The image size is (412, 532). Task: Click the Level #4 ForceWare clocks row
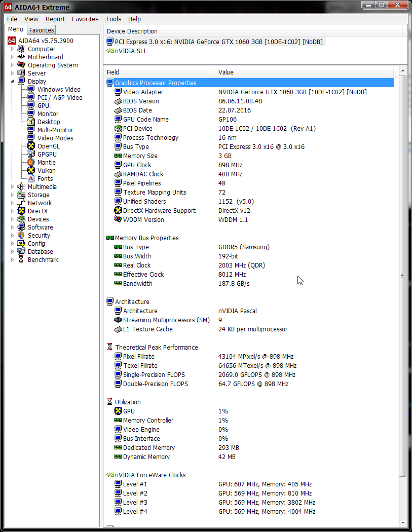(249, 512)
